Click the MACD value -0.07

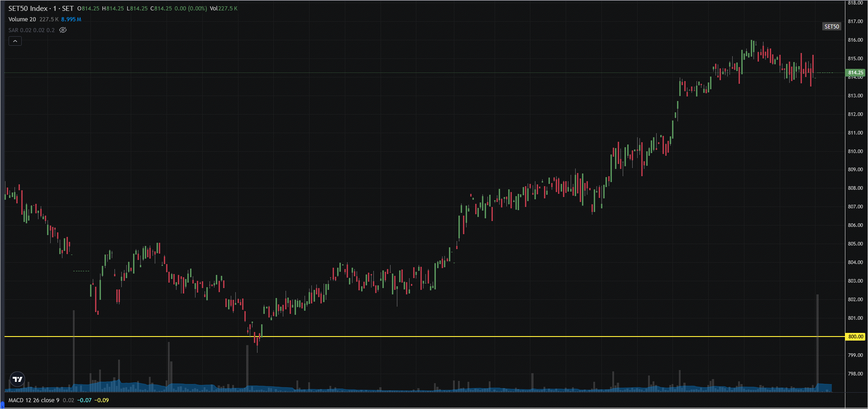84,400
